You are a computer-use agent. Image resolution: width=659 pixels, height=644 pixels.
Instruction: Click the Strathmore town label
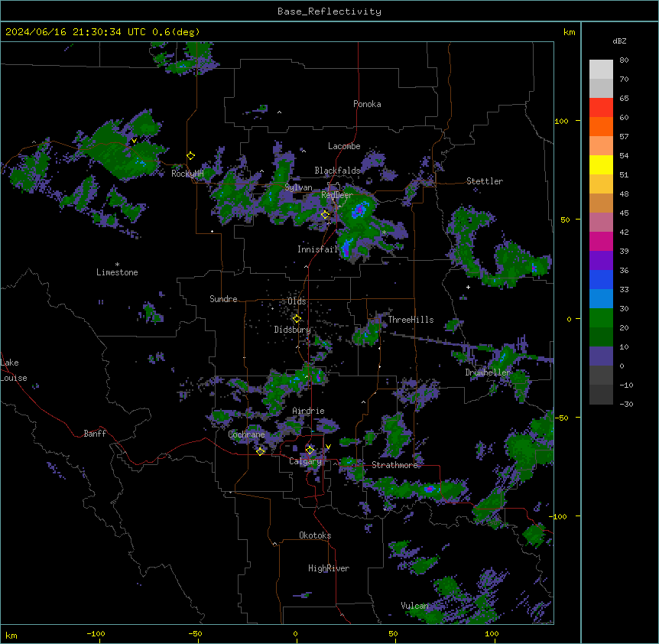pos(395,465)
